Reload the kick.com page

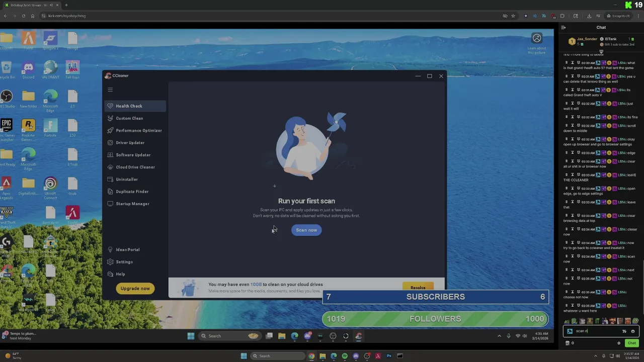pos(23,16)
